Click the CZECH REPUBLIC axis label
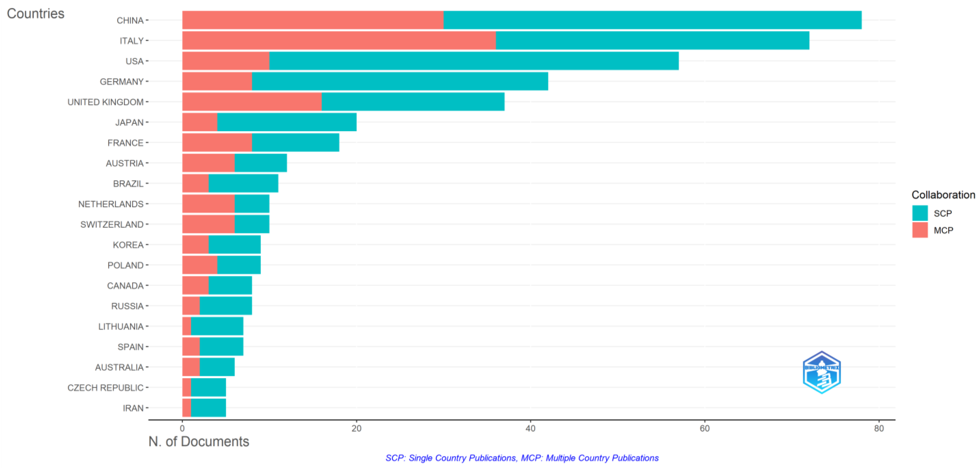Image resolution: width=980 pixels, height=472 pixels. 105,387
